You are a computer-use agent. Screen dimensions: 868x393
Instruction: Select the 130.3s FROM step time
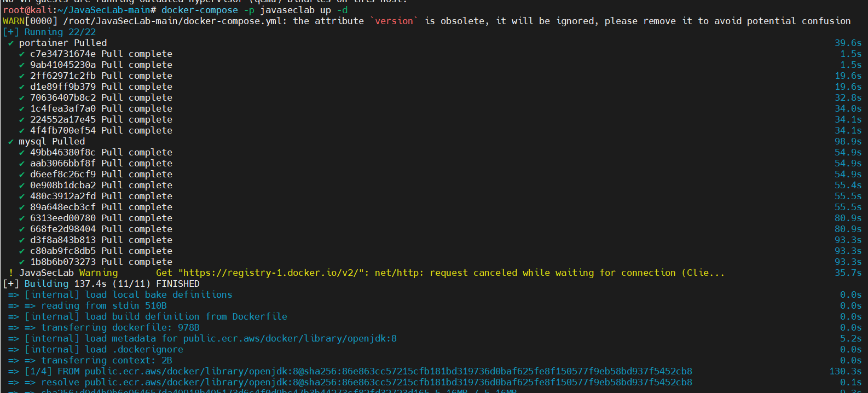click(x=846, y=371)
